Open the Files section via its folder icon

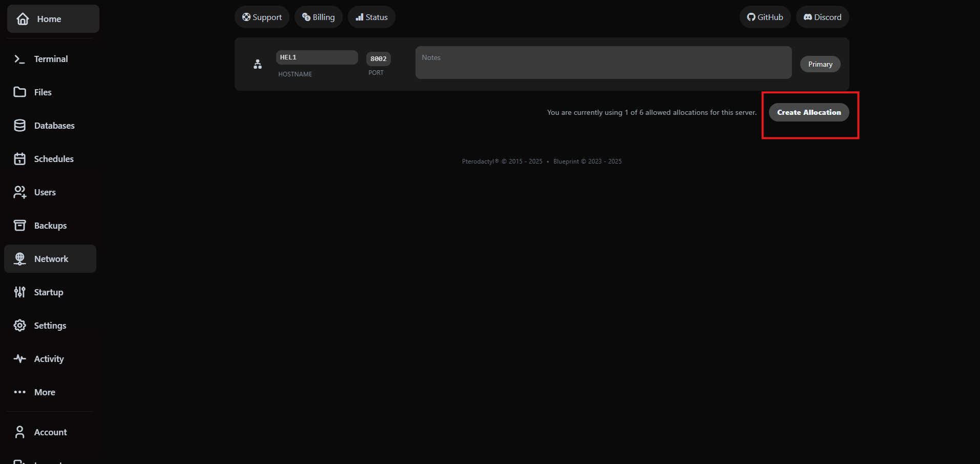click(x=19, y=92)
